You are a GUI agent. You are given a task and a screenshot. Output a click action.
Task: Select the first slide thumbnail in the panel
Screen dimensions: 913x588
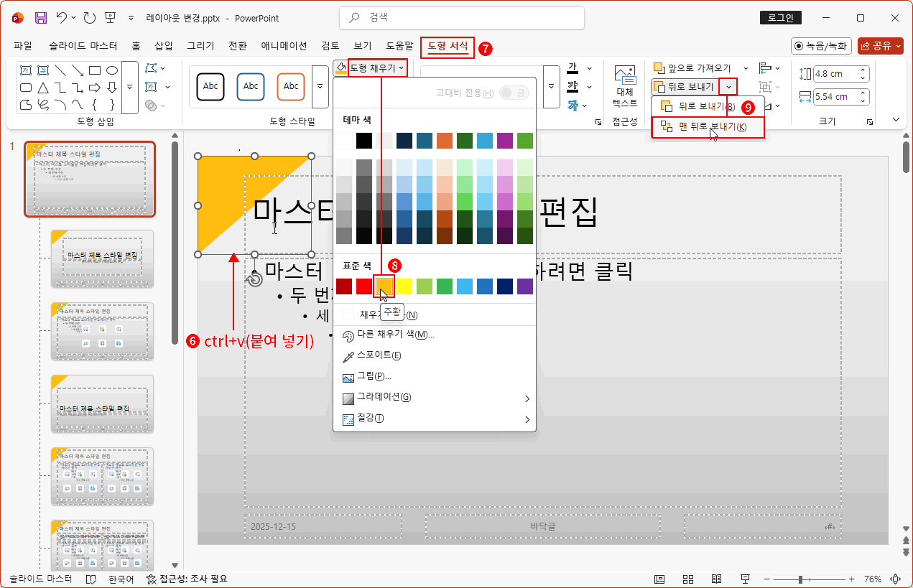(90, 179)
